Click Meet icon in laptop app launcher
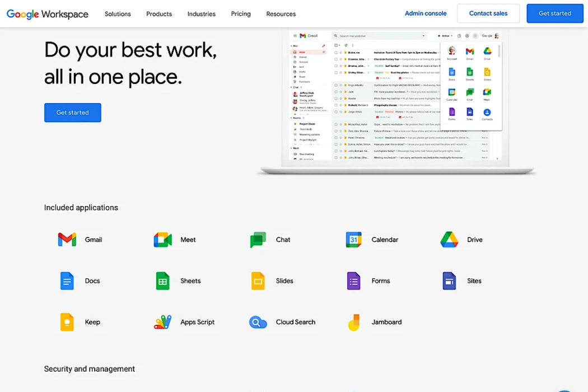Screen dimensions: 588x392 [x=487, y=92]
